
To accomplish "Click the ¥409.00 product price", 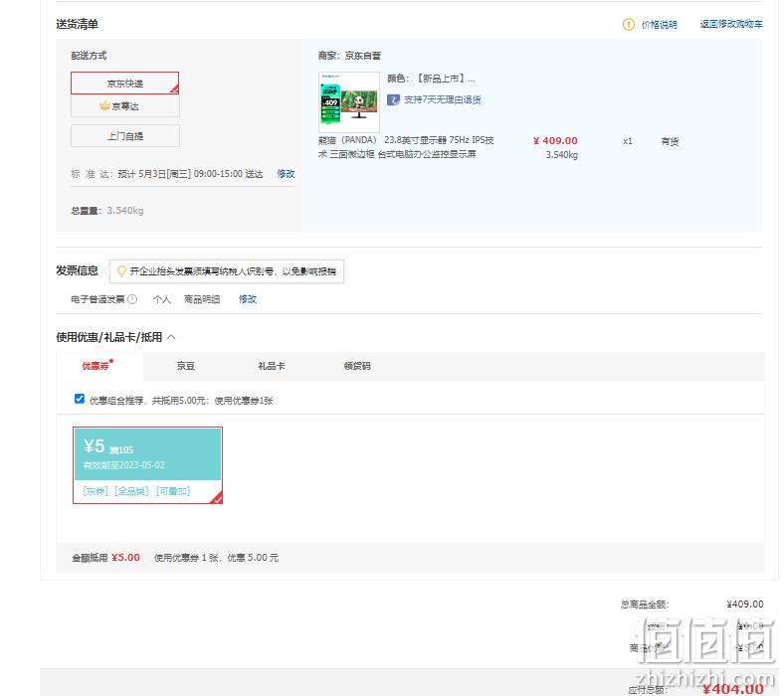I will (555, 141).
